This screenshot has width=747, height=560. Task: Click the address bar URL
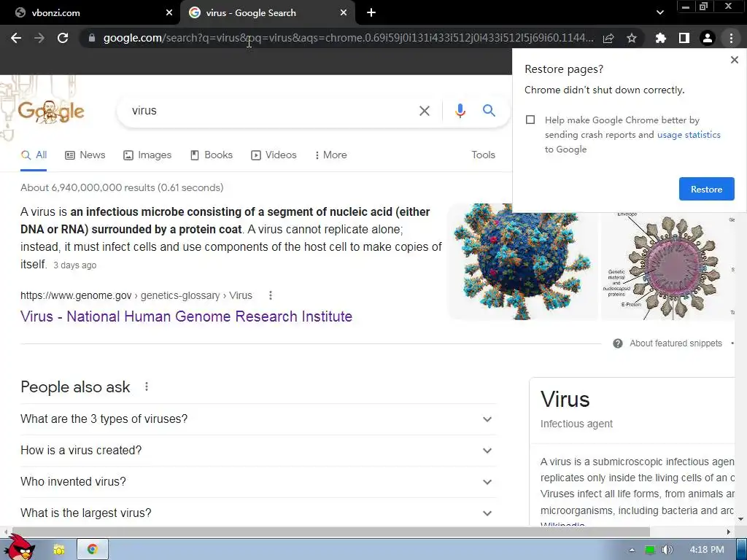coord(348,38)
